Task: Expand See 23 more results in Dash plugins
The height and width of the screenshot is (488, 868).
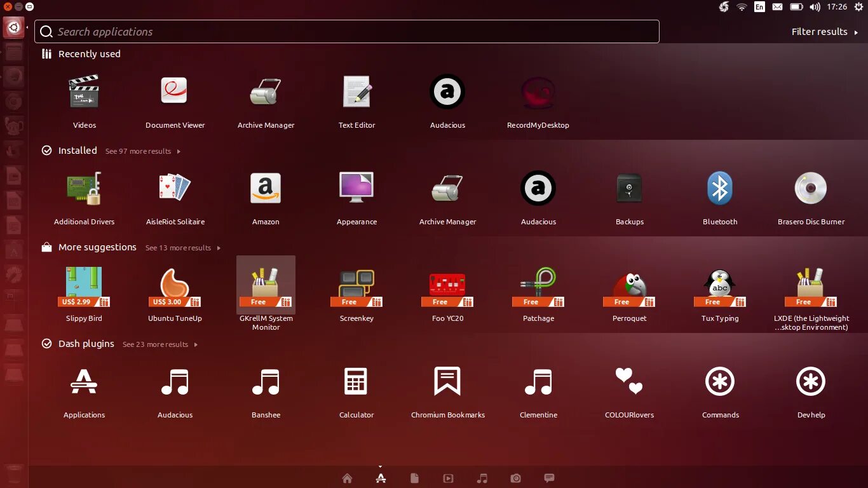Action: point(159,344)
